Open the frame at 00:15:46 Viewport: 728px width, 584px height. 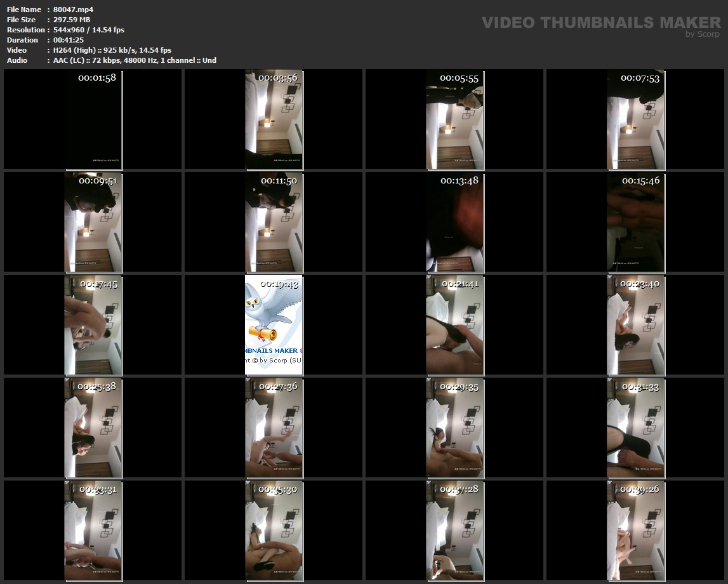[x=636, y=222]
